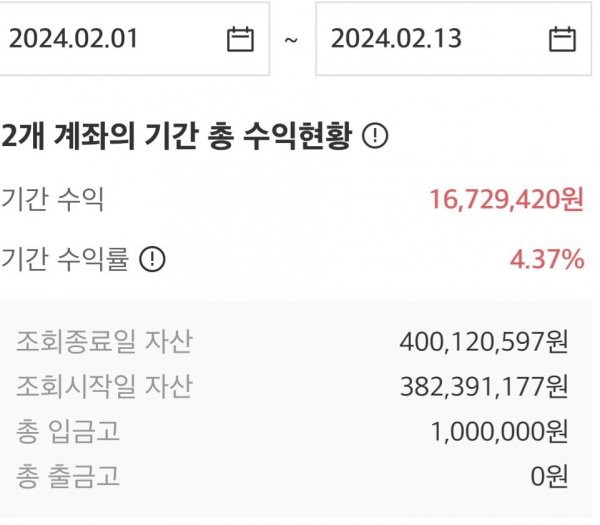This screenshot has width=600, height=525.
Task: Click the tilde separator between date fields
Action: click(291, 40)
